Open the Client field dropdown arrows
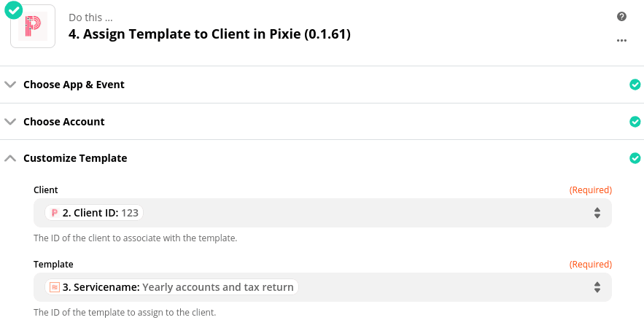644x320 pixels. (x=597, y=213)
